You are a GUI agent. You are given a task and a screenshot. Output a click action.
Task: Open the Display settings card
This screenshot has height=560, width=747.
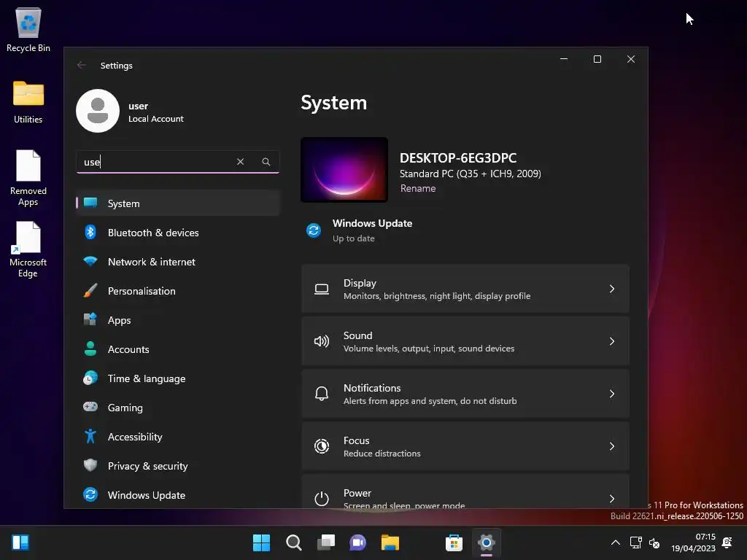point(465,289)
